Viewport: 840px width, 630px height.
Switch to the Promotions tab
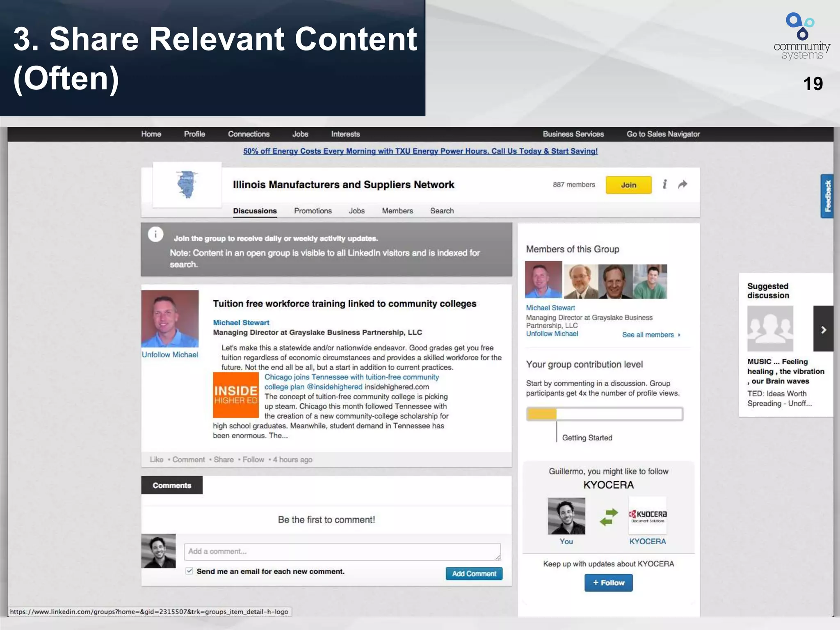coord(313,211)
